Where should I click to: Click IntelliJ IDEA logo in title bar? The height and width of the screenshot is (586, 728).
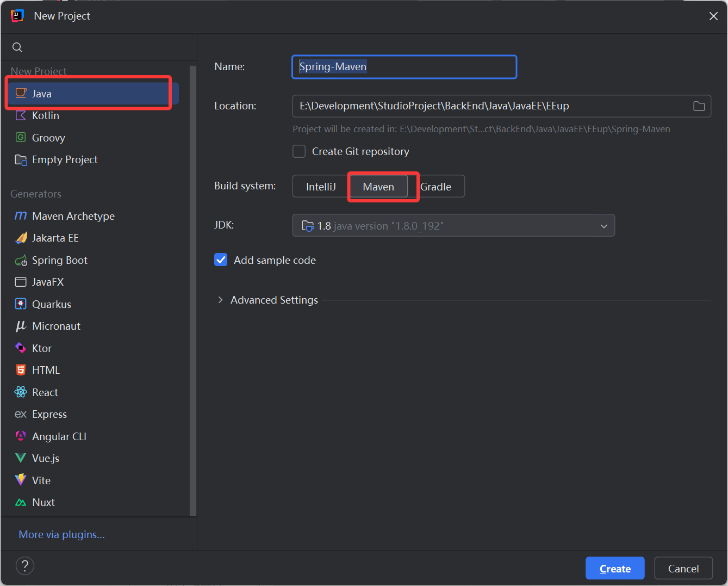coord(17,16)
